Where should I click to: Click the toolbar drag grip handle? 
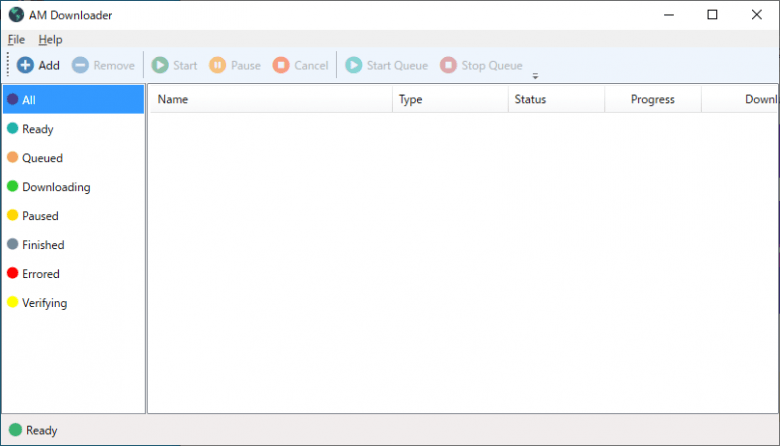pyautogui.click(x=8, y=65)
